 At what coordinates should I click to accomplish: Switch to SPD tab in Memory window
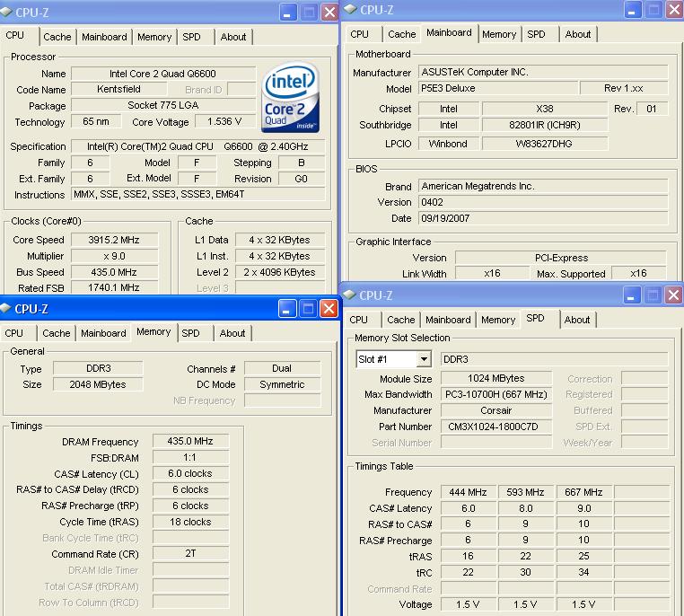coord(190,333)
